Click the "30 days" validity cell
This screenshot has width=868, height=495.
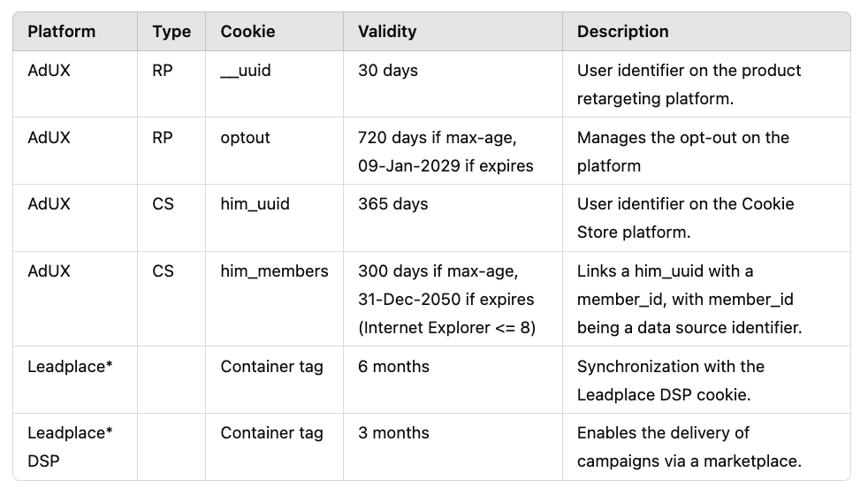388,71
